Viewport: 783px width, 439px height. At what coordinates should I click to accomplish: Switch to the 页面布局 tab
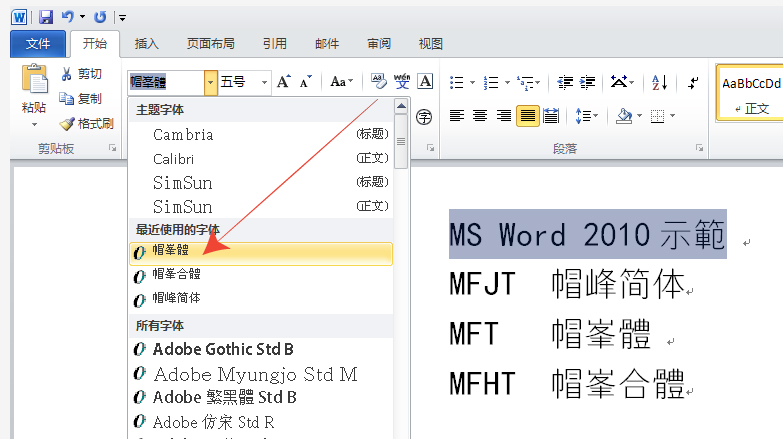pyautogui.click(x=210, y=44)
